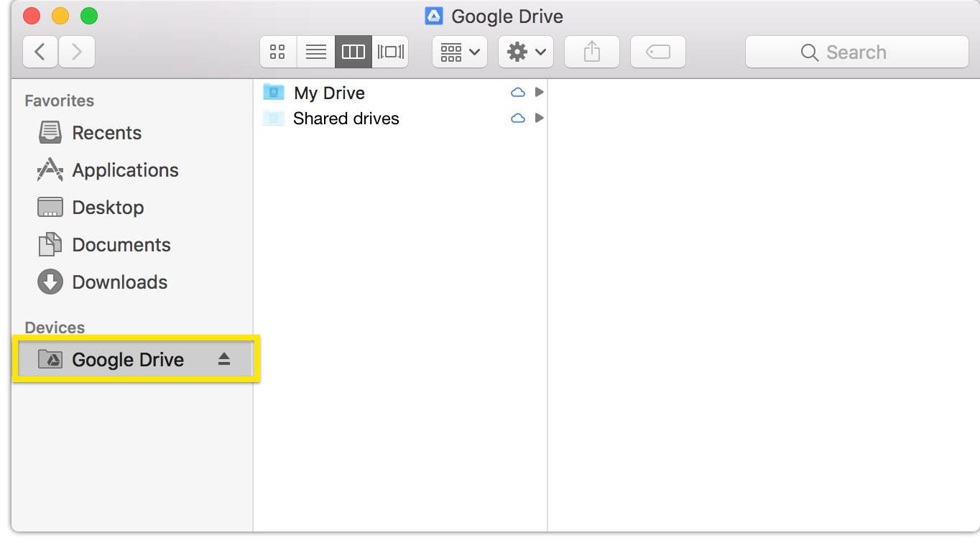Click in the Search field

tap(855, 52)
